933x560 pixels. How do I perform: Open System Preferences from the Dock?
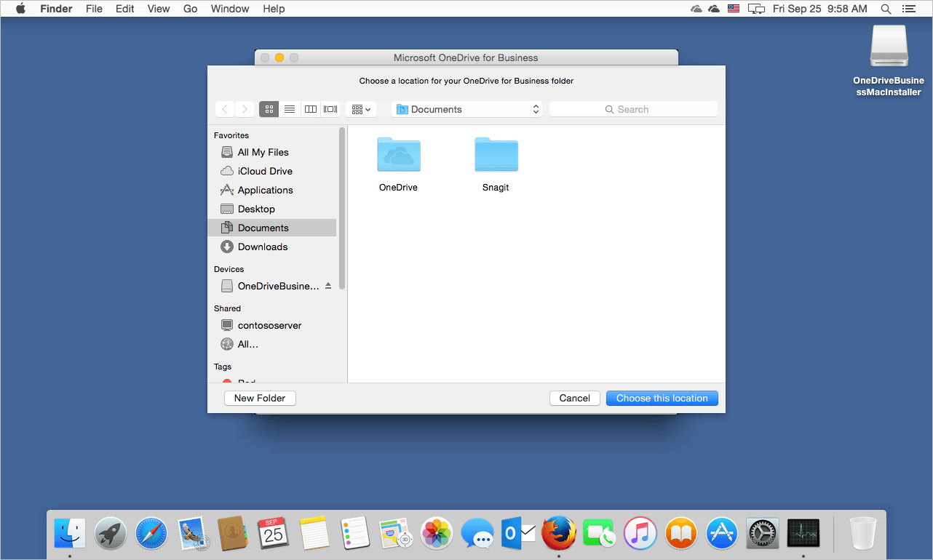coord(763,534)
